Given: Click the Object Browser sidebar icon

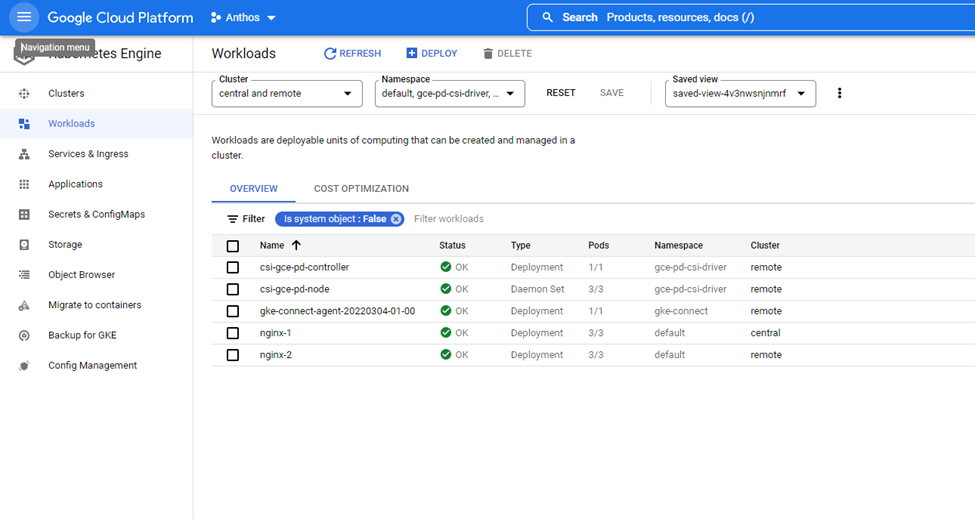Looking at the screenshot, I should [x=24, y=275].
